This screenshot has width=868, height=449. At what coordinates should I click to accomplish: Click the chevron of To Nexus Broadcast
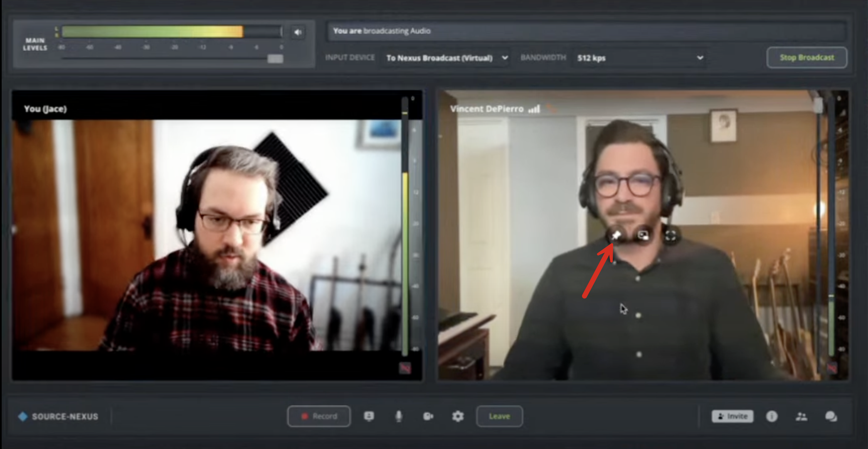click(x=505, y=58)
